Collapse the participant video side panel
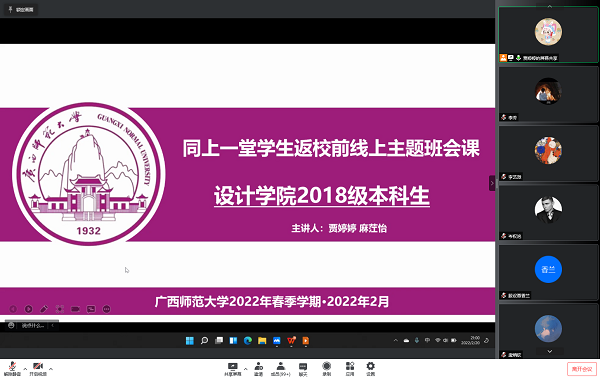 coord(492,183)
